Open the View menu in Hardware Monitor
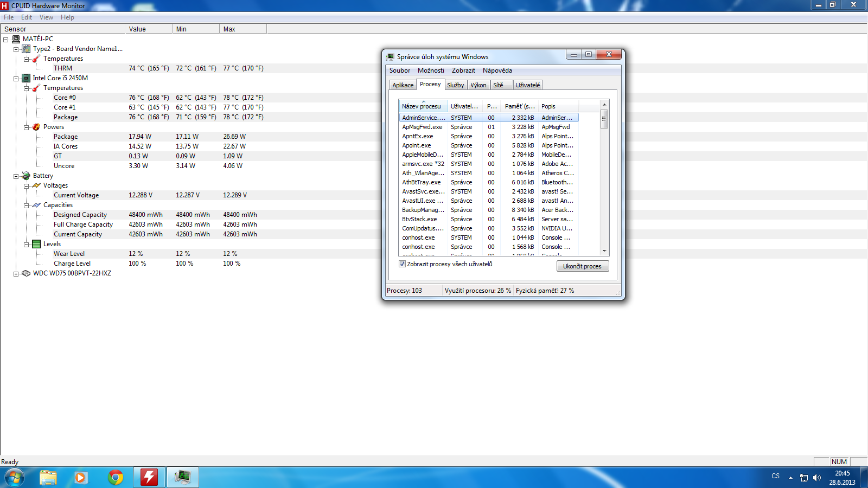 (x=46, y=17)
